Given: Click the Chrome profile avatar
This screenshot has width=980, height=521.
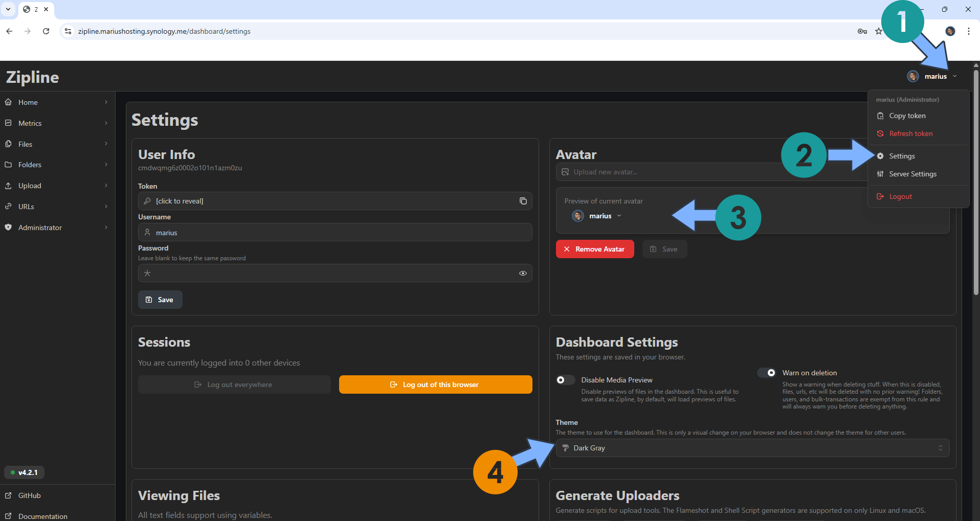Looking at the screenshot, I should [x=950, y=31].
